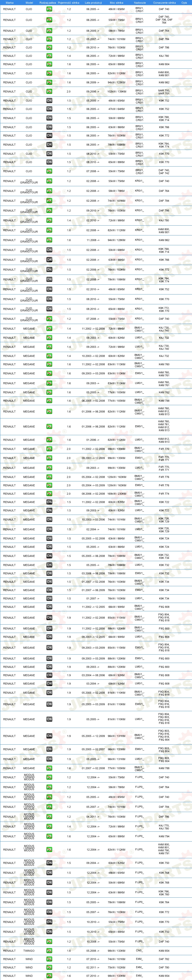Click the diesel ON icon in CLIO 47kW / 64KM row
The height and width of the screenshot is (980, 192).
(x=49, y=109)
